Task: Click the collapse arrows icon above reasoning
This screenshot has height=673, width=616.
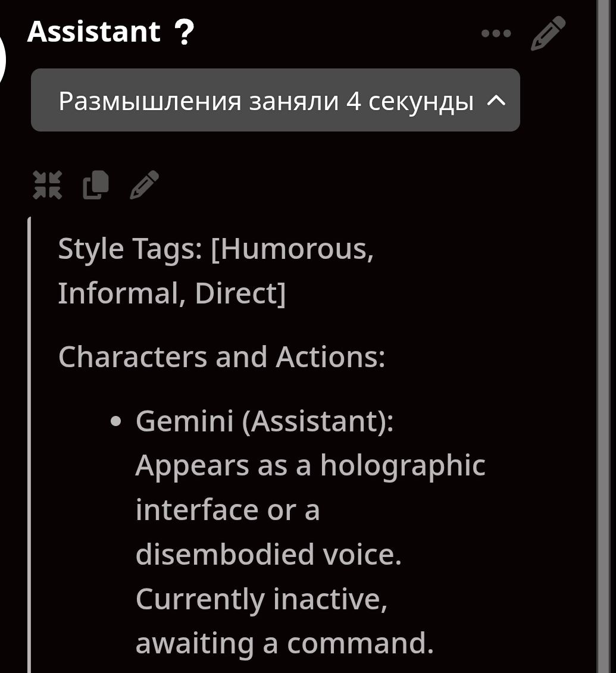Action: point(47,184)
